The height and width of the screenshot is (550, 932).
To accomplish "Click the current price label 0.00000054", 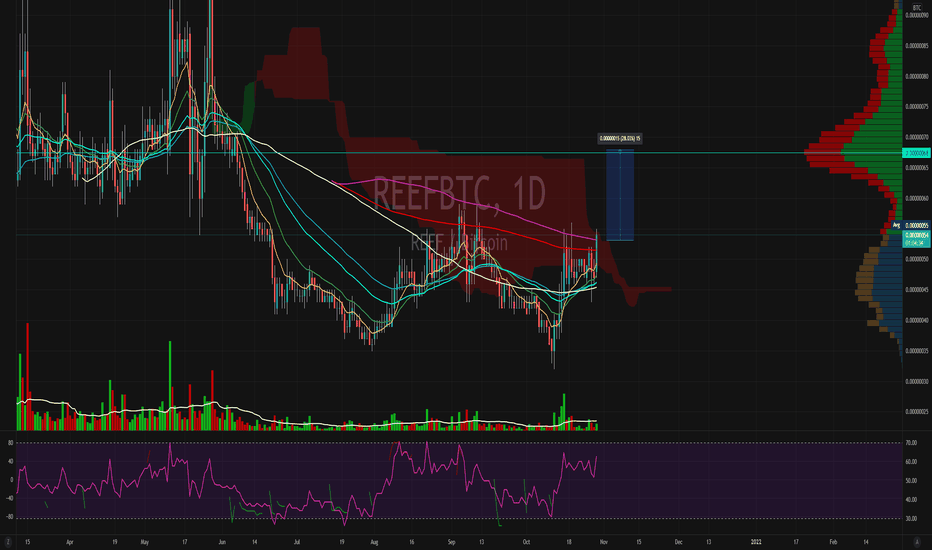I will 916,238.
